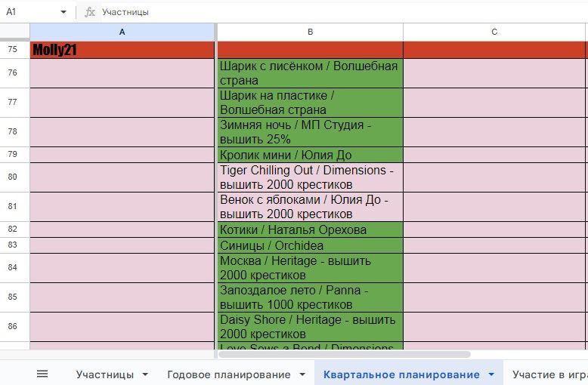Select column B header
This screenshot has height=385, width=588.
[310, 32]
